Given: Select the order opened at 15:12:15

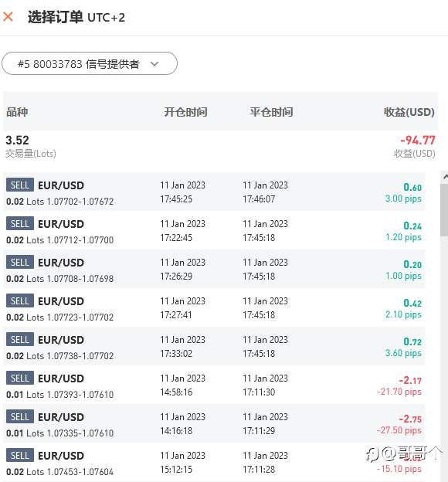Looking at the screenshot, I should pyautogui.click(x=214, y=462).
